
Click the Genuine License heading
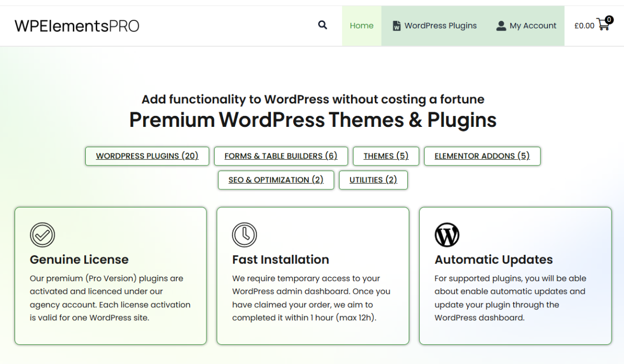(79, 259)
